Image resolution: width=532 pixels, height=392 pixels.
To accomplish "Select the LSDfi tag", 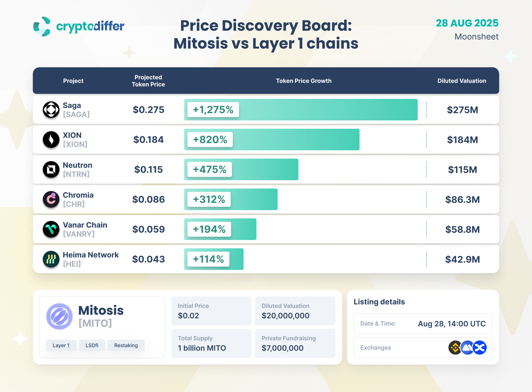I will [92, 345].
